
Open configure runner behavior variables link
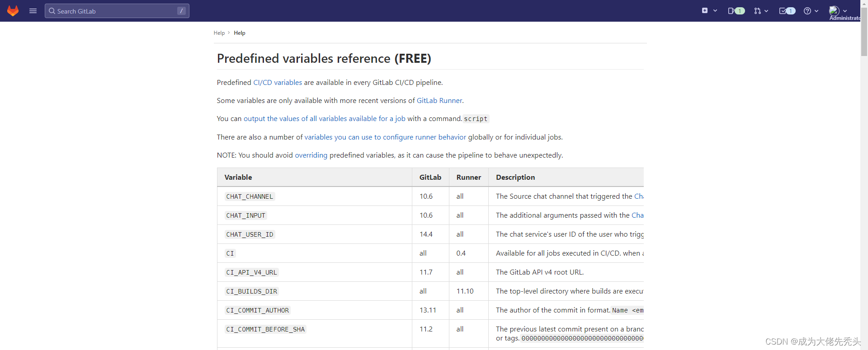pyautogui.click(x=385, y=137)
